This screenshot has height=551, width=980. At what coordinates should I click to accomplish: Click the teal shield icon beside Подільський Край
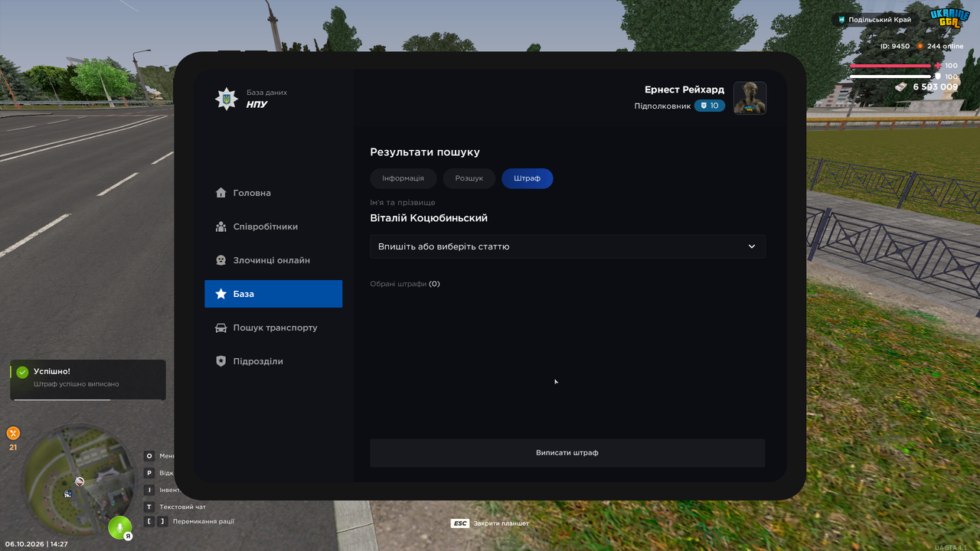[841, 20]
